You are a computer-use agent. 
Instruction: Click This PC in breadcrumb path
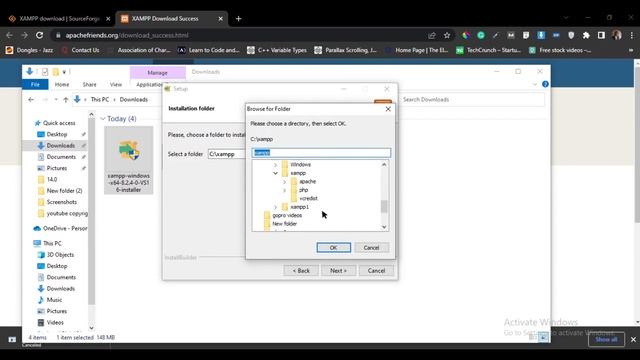(100, 100)
